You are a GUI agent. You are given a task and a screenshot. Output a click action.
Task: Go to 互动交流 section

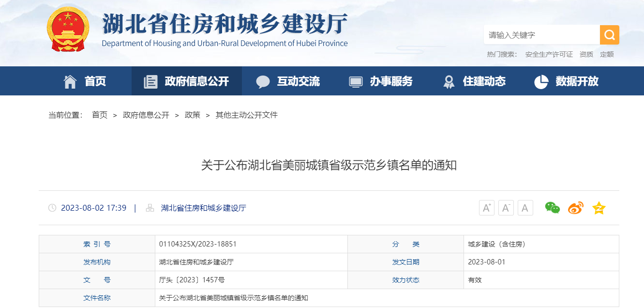(x=288, y=81)
